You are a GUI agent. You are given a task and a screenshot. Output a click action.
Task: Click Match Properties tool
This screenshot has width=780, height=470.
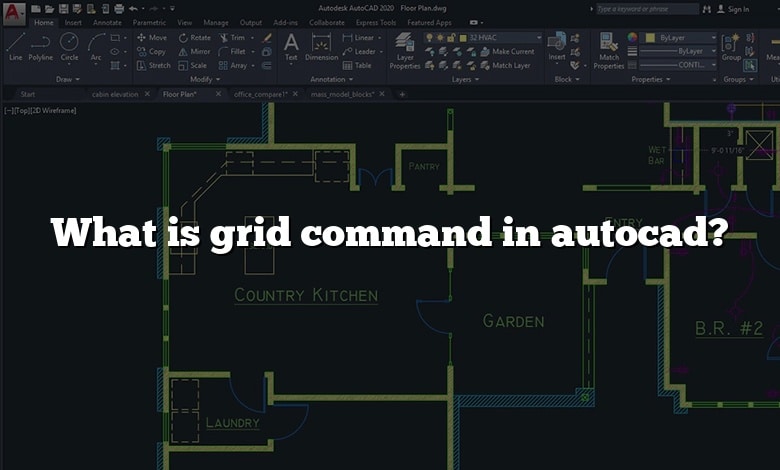point(608,51)
